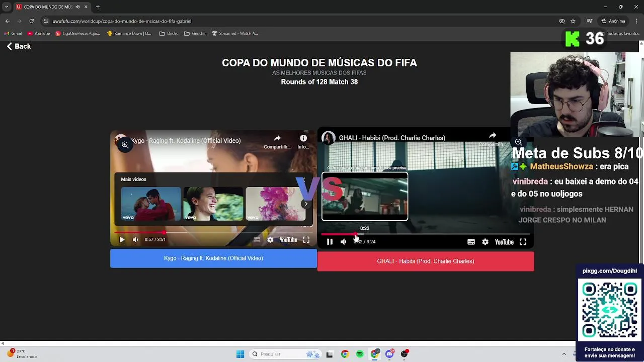Mute the GHALI video volume

pyautogui.click(x=343, y=242)
